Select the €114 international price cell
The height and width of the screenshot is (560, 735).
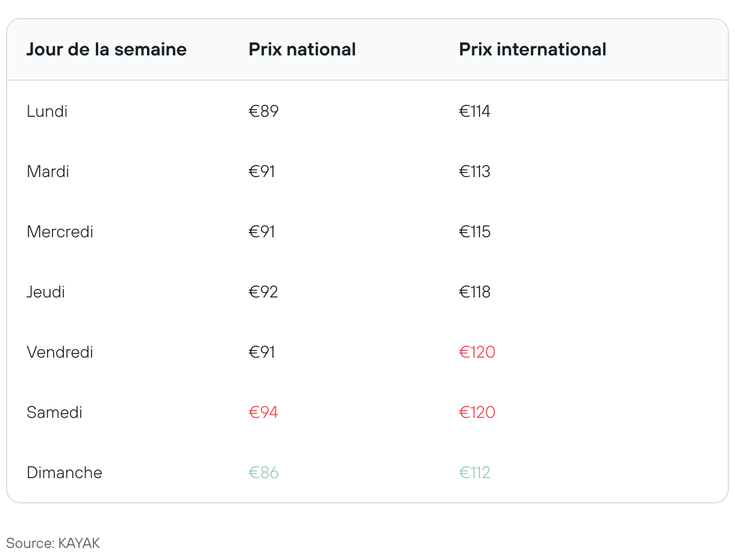[x=475, y=111]
